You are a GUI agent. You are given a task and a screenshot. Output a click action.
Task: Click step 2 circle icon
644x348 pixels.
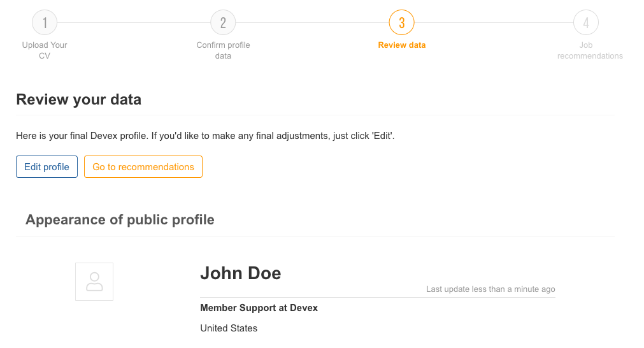(x=223, y=22)
